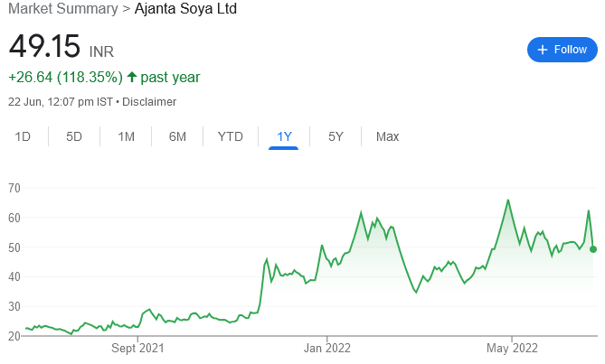Open the Market Summary breadcrumb link
Image resolution: width=605 pixels, height=364 pixels.
coord(59,9)
